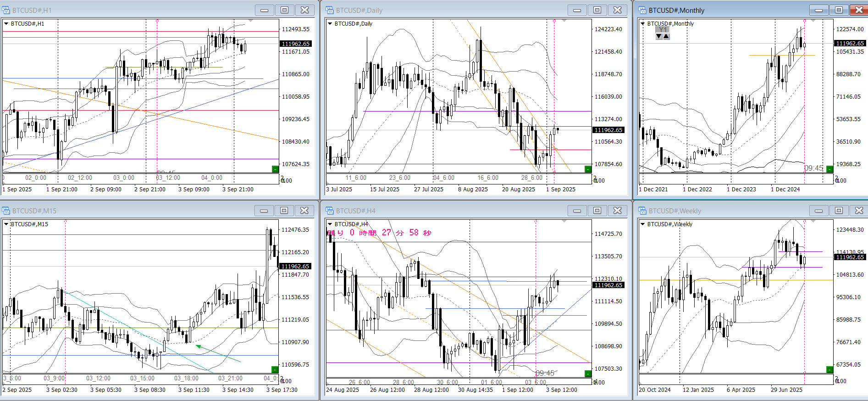Click the Daily chart window title icon
Viewport: 868px width, 401px height.
click(x=329, y=10)
